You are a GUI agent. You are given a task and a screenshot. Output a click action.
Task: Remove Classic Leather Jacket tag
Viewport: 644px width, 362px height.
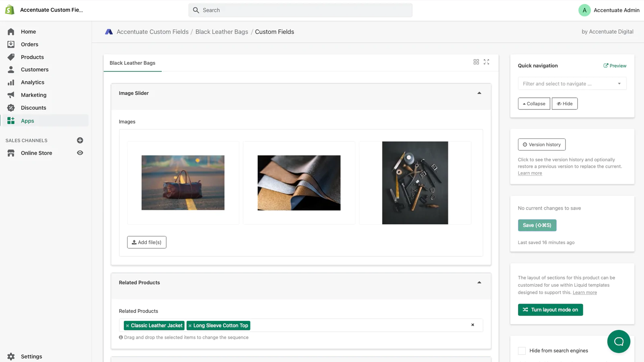point(128,326)
